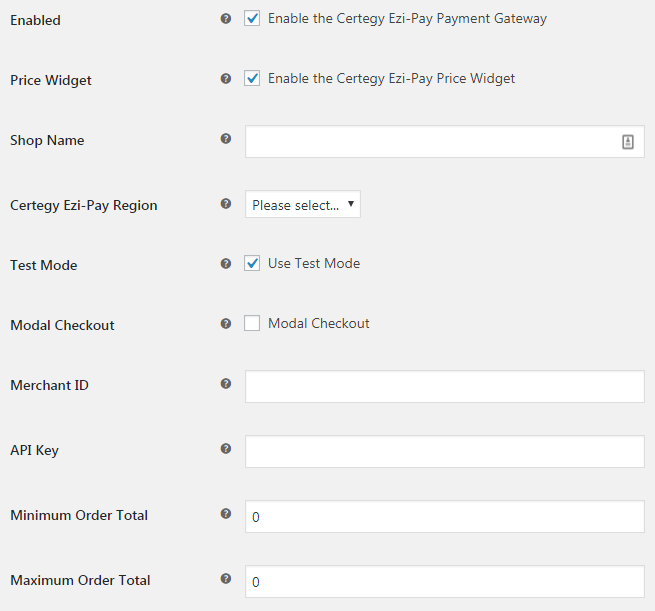Click the Minimum Order Total field

pyautogui.click(x=444, y=517)
